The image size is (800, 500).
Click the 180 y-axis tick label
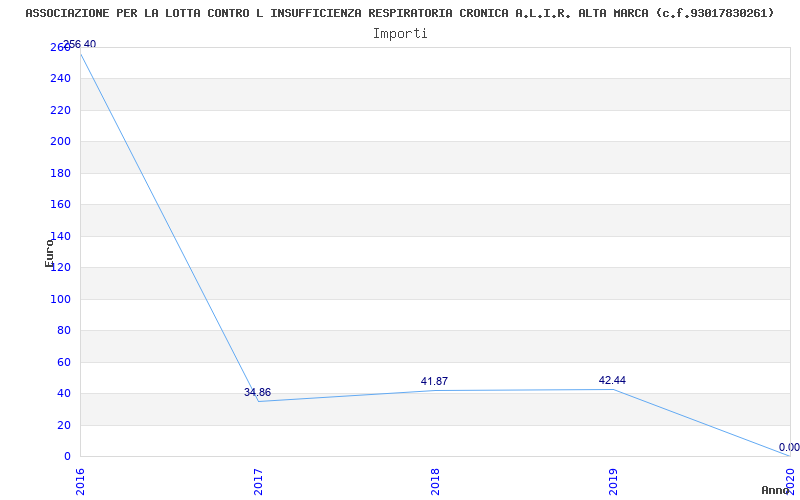tap(60, 173)
